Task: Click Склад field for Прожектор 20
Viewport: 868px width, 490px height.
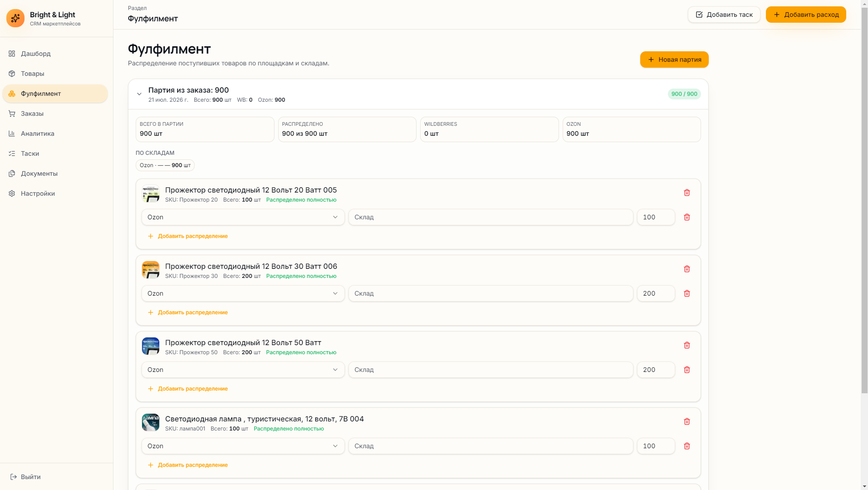Action: (491, 217)
